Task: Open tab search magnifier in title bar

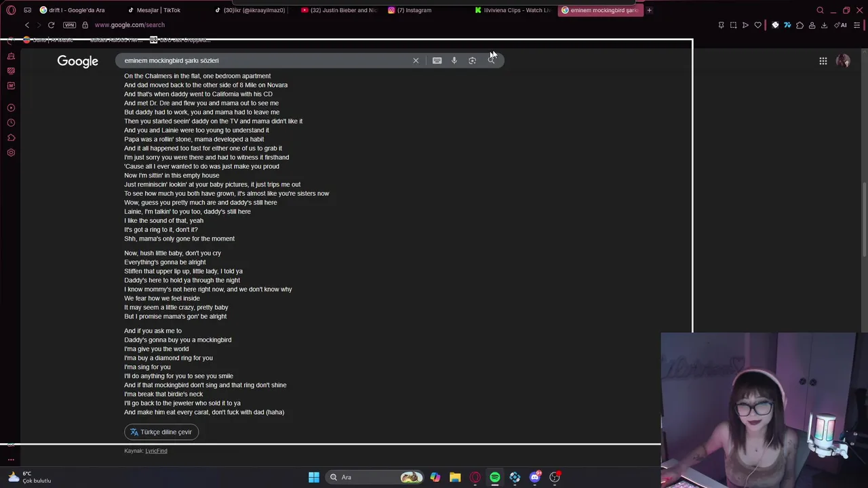Action: coord(820,10)
